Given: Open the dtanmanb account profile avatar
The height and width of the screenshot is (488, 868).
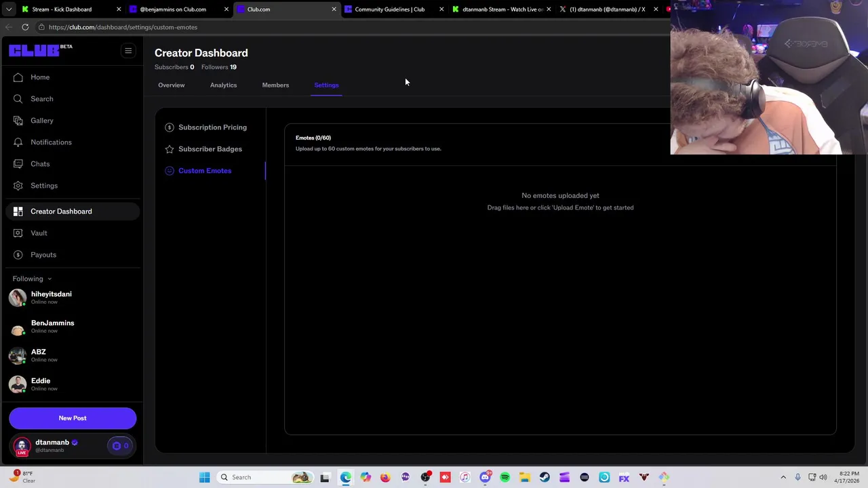Looking at the screenshot, I should point(22,446).
